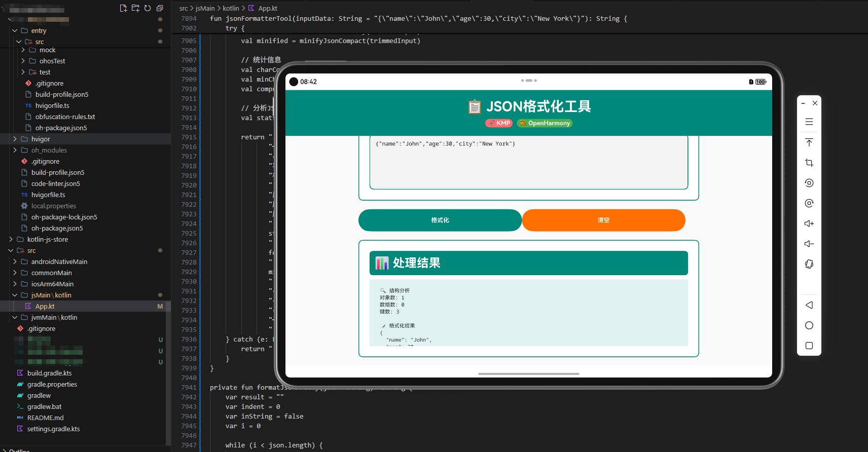Decrease emulator volume
The height and width of the screenshot is (452, 868).
click(809, 244)
